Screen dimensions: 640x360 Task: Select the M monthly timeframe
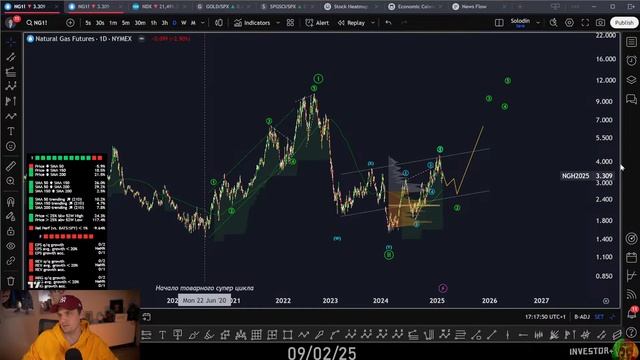[x=193, y=23]
